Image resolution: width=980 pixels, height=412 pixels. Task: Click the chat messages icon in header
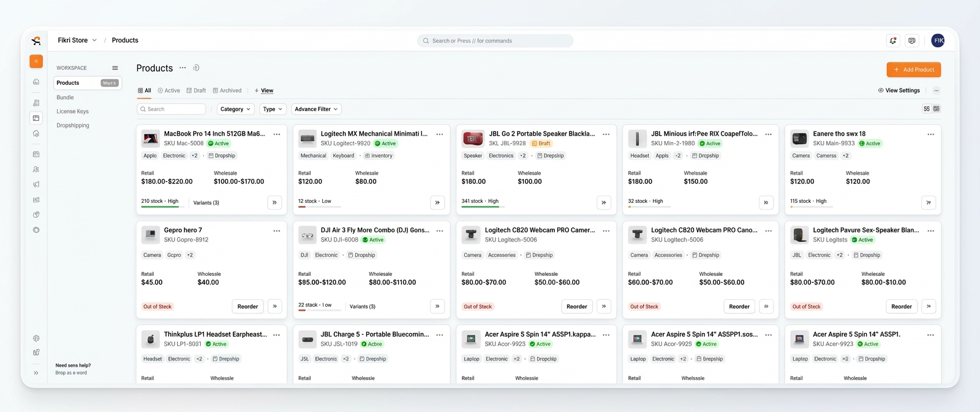[x=912, y=41]
